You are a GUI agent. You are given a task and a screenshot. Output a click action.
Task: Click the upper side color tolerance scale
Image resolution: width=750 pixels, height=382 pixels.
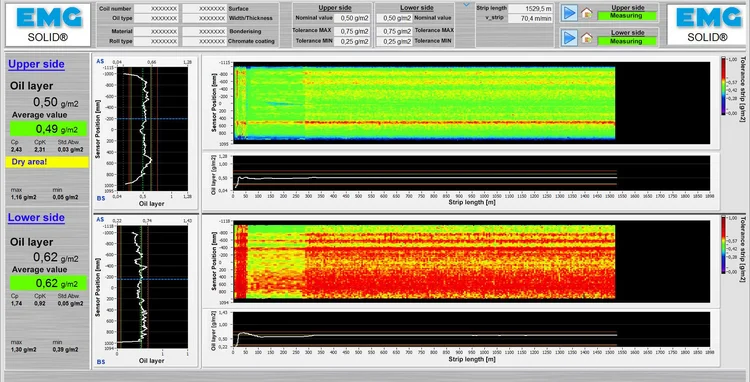(x=724, y=86)
